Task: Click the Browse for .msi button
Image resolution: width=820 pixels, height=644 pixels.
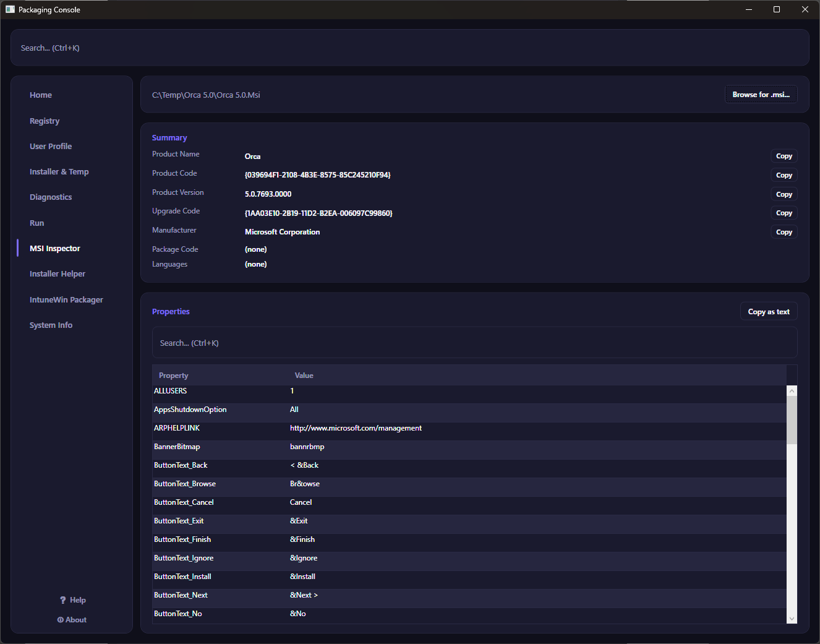Action: (761, 95)
